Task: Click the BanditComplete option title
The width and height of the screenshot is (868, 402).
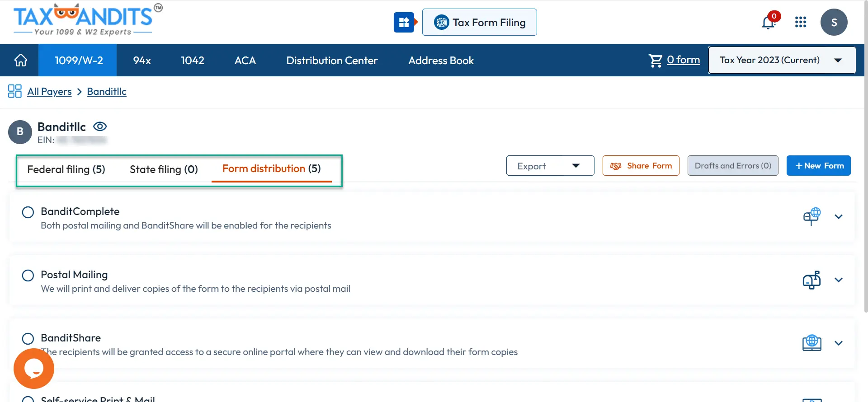Action: pyautogui.click(x=80, y=211)
